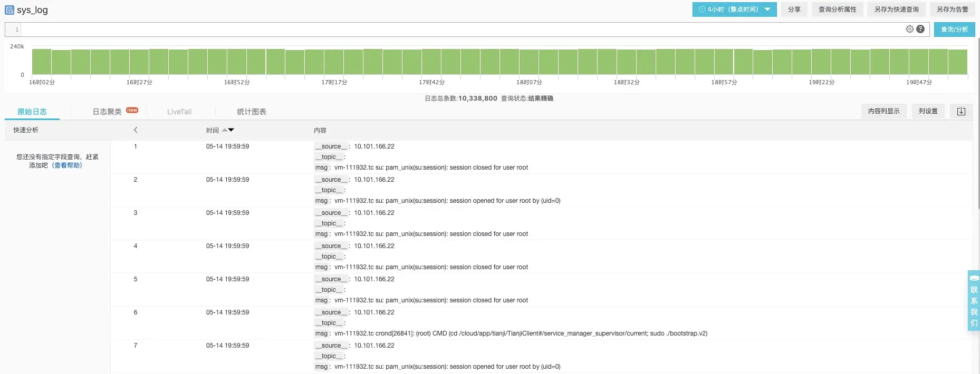Click the first histogram bar at 16时02分

point(42,62)
